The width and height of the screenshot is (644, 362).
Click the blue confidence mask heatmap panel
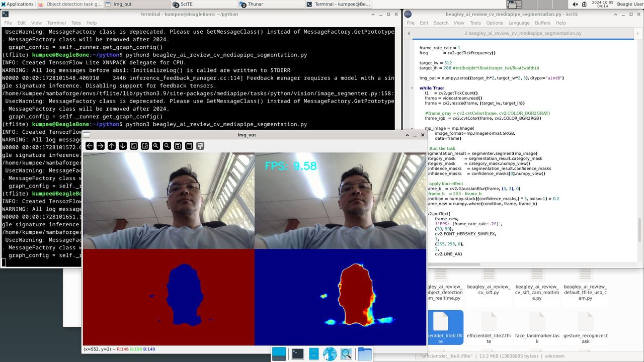pos(340,297)
